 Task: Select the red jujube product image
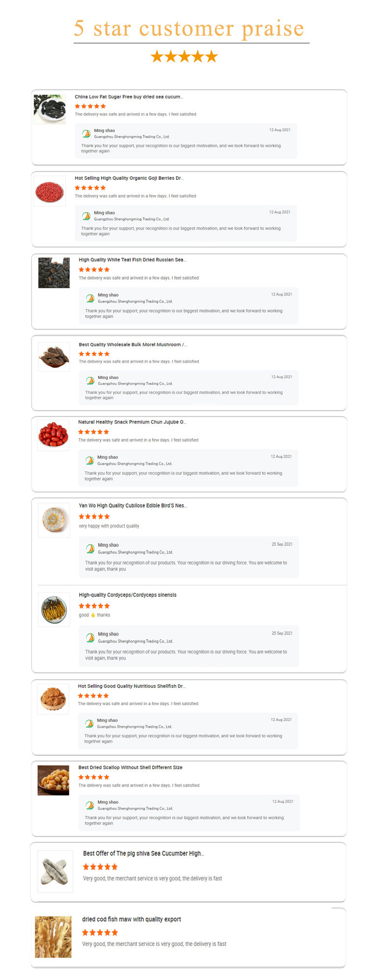pyautogui.click(x=53, y=434)
